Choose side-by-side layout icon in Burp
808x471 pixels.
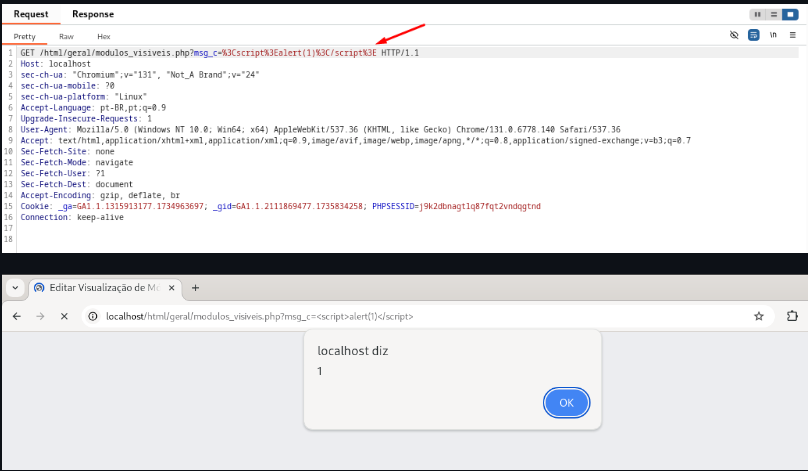point(757,14)
